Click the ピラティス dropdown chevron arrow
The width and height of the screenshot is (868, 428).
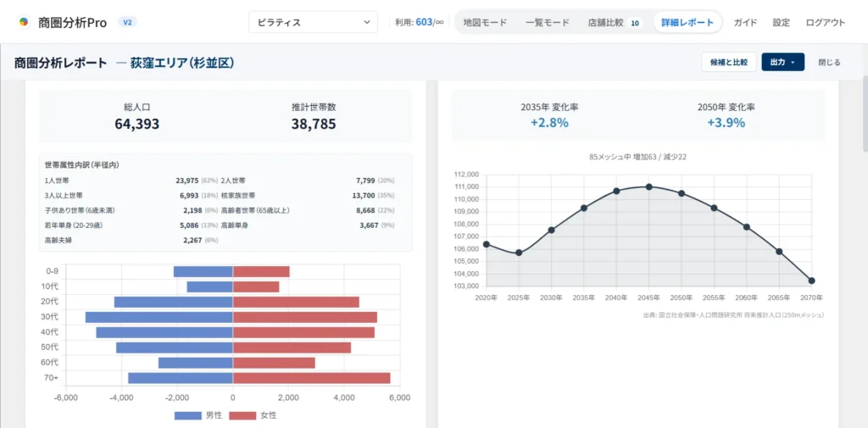(366, 22)
